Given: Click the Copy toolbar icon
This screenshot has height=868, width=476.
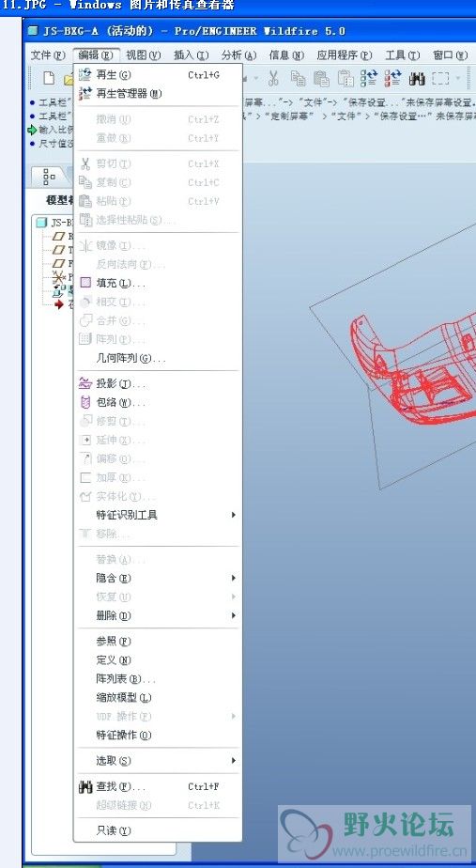Looking at the screenshot, I should click(299, 79).
